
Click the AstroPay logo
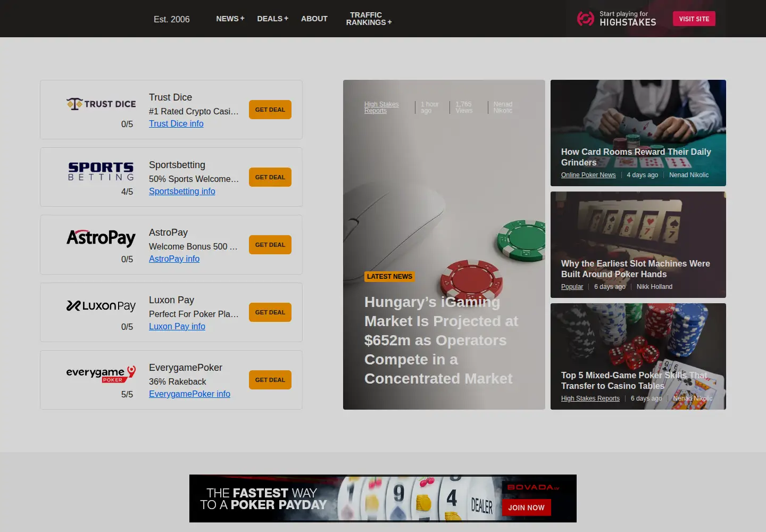[x=101, y=238]
